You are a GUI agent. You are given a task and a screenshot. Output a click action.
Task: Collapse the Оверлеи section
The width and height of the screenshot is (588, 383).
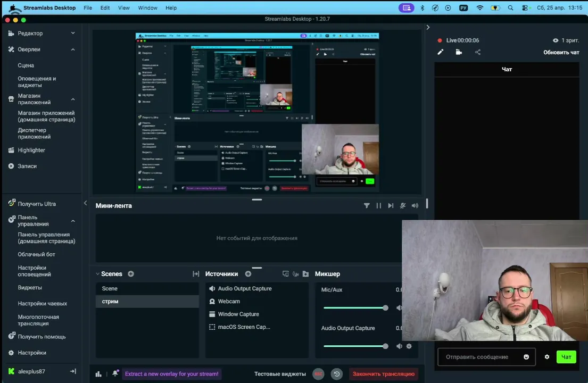coord(73,49)
